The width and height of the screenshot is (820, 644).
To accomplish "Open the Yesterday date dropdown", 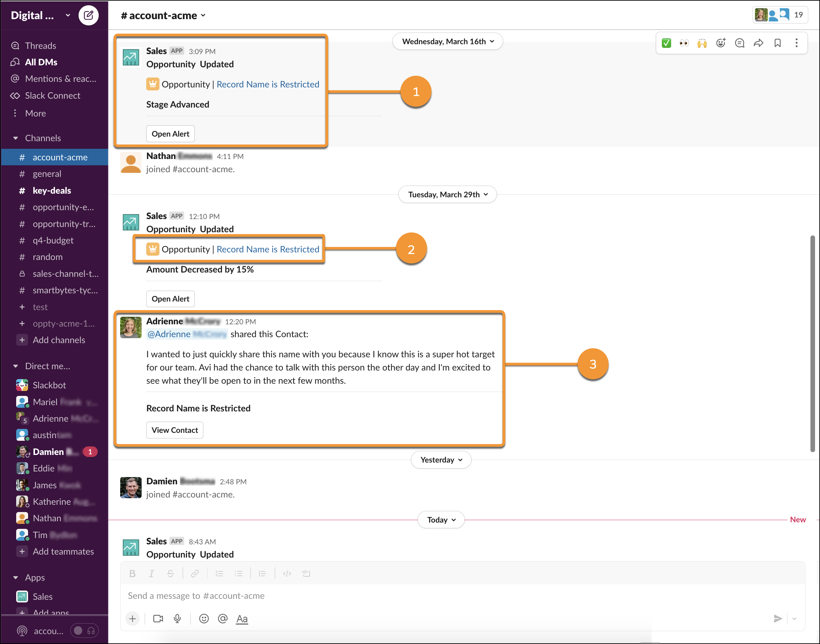I will (441, 460).
